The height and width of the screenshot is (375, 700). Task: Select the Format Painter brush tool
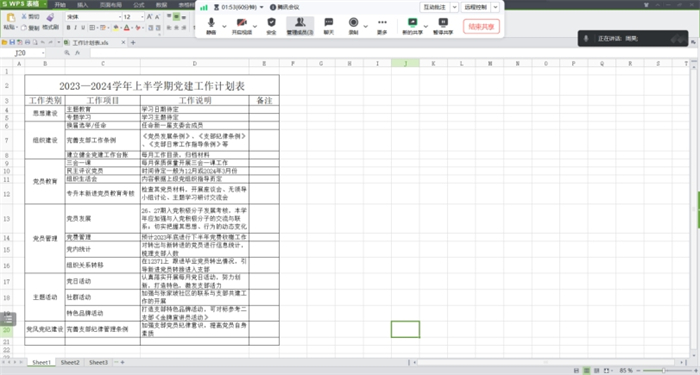[x=50, y=21]
